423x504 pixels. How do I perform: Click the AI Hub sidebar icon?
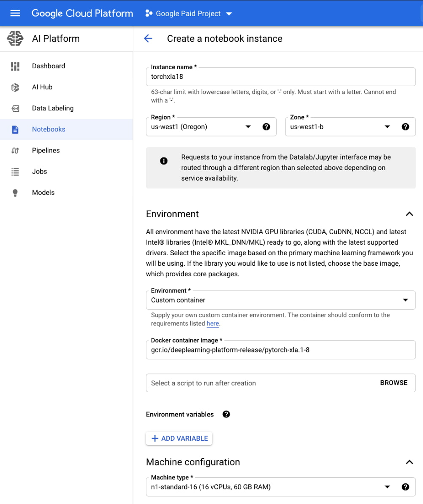click(15, 88)
